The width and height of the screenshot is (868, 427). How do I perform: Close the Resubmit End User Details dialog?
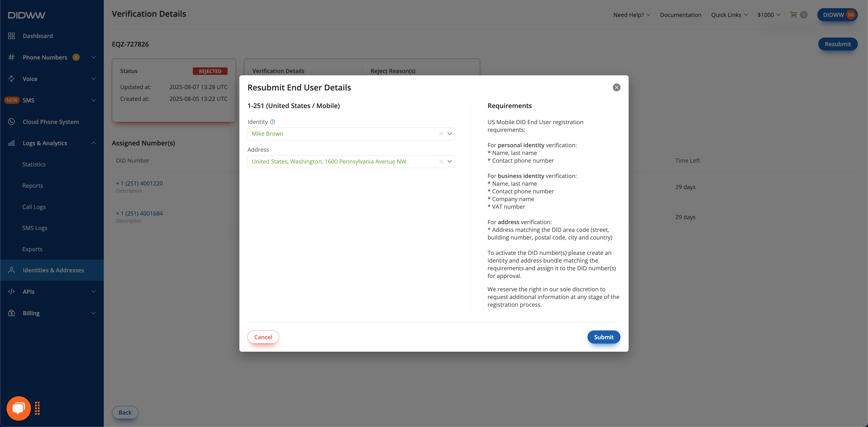(616, 87)
